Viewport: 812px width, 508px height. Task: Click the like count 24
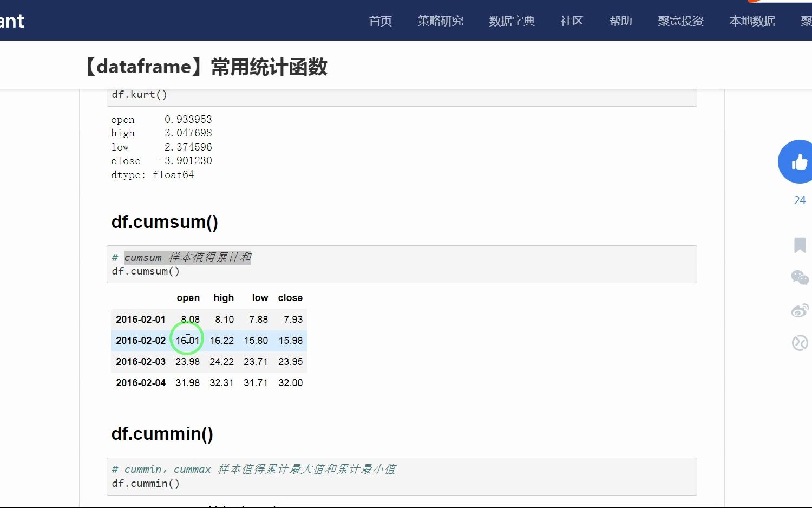(x=800, y=200)
